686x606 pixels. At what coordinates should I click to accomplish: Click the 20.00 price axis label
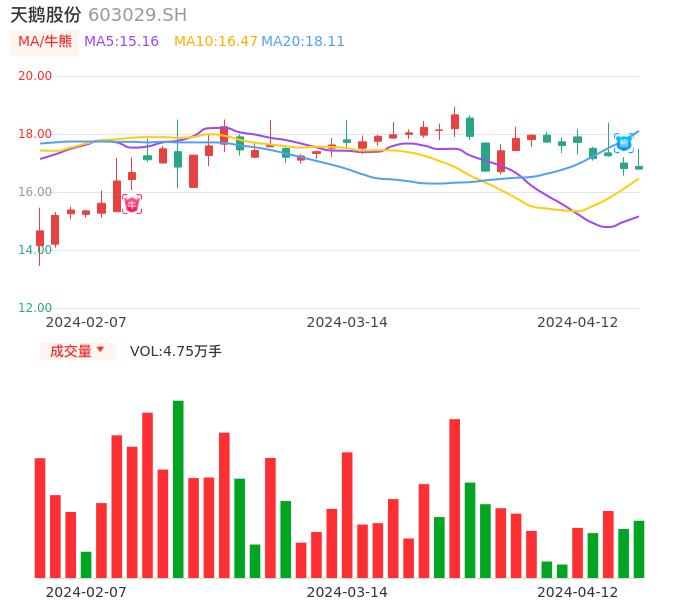[x=35, y=76]
